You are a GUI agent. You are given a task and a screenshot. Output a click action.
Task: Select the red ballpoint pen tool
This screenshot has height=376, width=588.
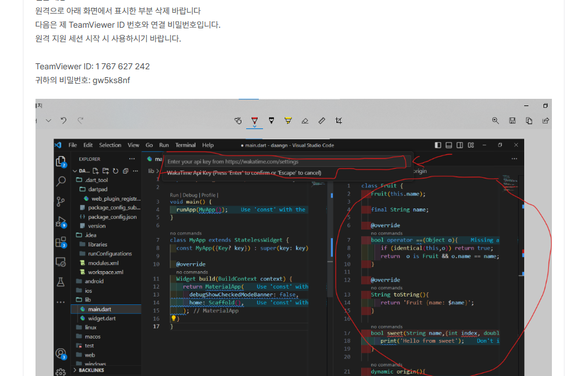[255, 121]
